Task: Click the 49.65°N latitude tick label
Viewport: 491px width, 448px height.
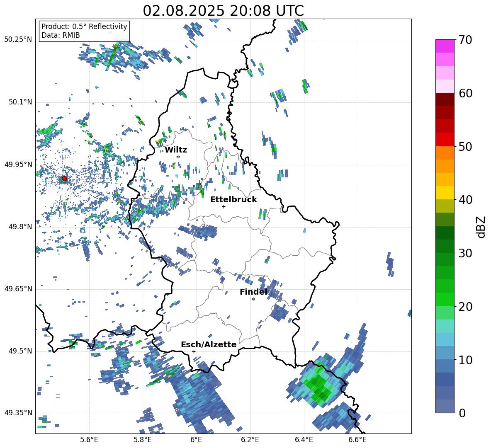Action: click(x=18, y=289)
